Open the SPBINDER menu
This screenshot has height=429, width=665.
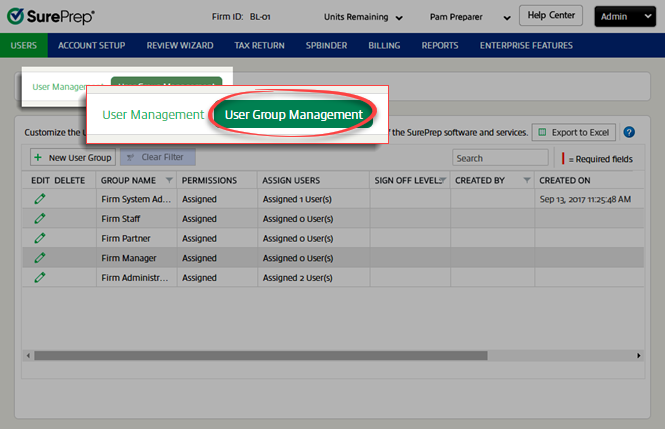point(327,45)
